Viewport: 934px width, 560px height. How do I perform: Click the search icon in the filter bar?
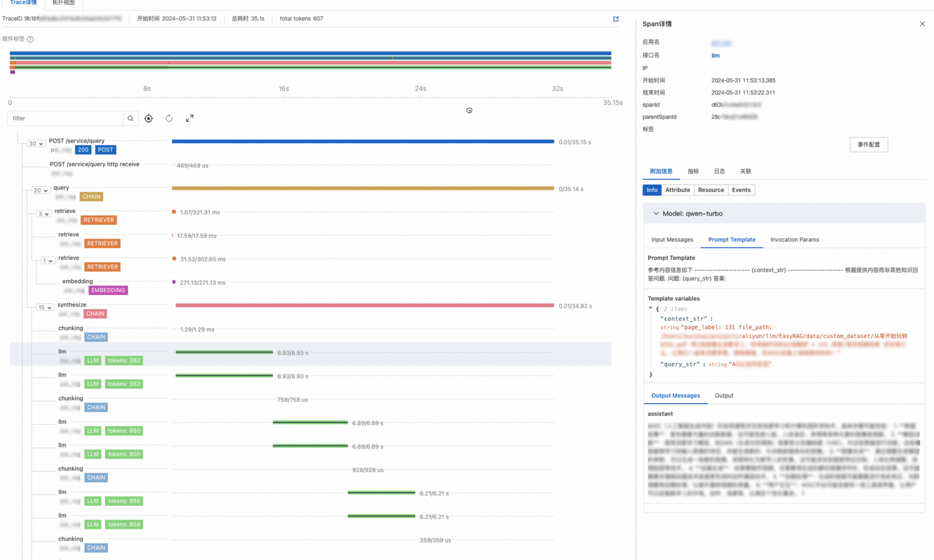tap(131, 118)
